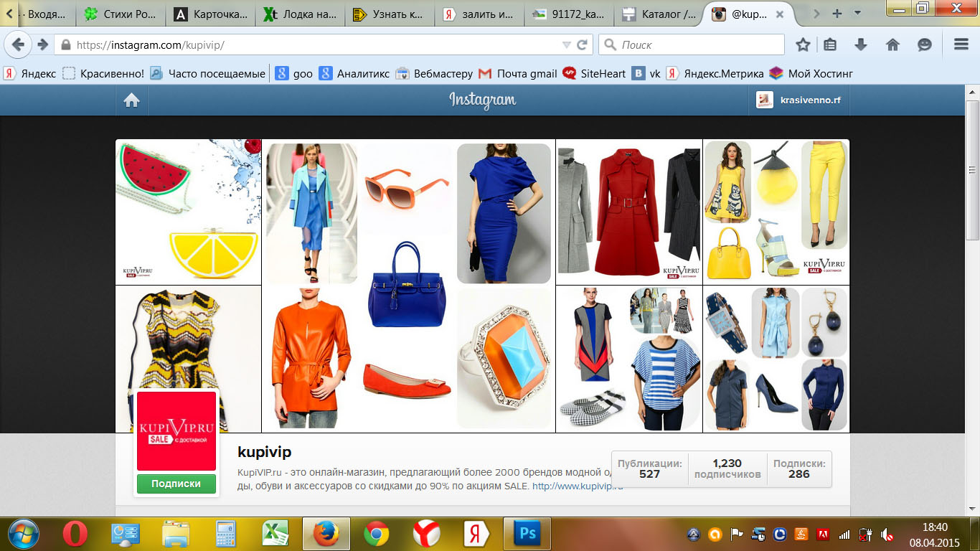
Task: Open Windows Explorer folder in taskbar
Action: (176, 534)
